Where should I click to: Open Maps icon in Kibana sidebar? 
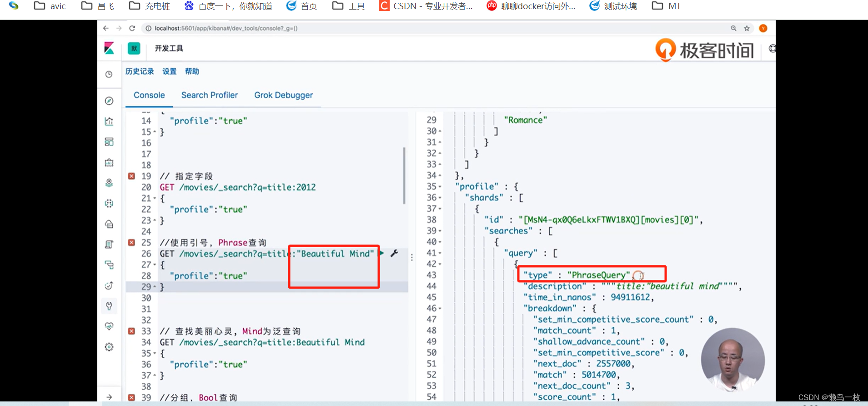[109, 183]
